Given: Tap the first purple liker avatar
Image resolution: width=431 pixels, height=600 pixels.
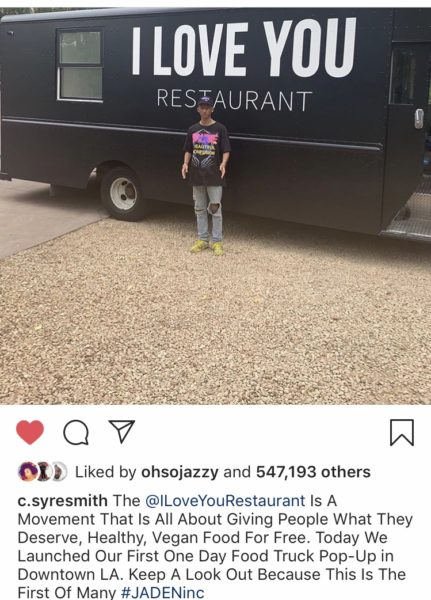Looking at the screenshot, I should click(28, 471).
